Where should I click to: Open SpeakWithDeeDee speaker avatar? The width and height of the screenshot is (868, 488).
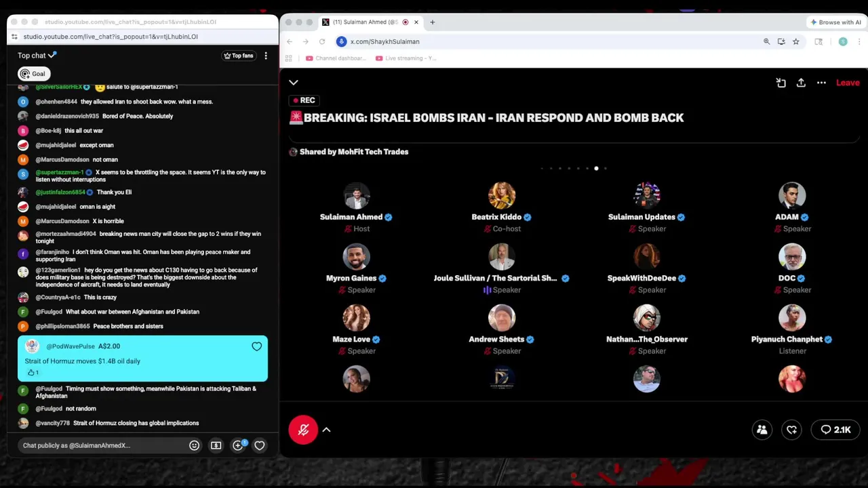[647, 257]
